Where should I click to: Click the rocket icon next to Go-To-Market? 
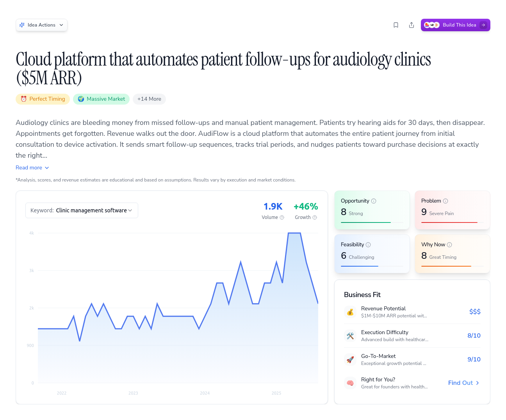coord(350,359)
